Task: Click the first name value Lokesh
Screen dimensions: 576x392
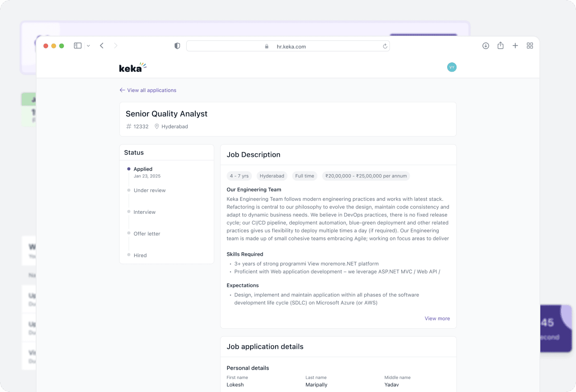Action: 235,384
